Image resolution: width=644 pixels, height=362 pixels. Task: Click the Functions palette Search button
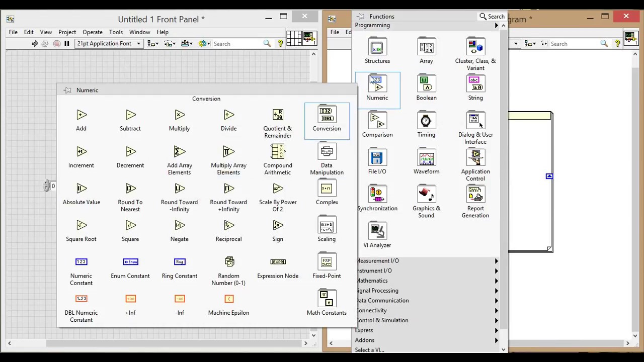coord(492,17)
